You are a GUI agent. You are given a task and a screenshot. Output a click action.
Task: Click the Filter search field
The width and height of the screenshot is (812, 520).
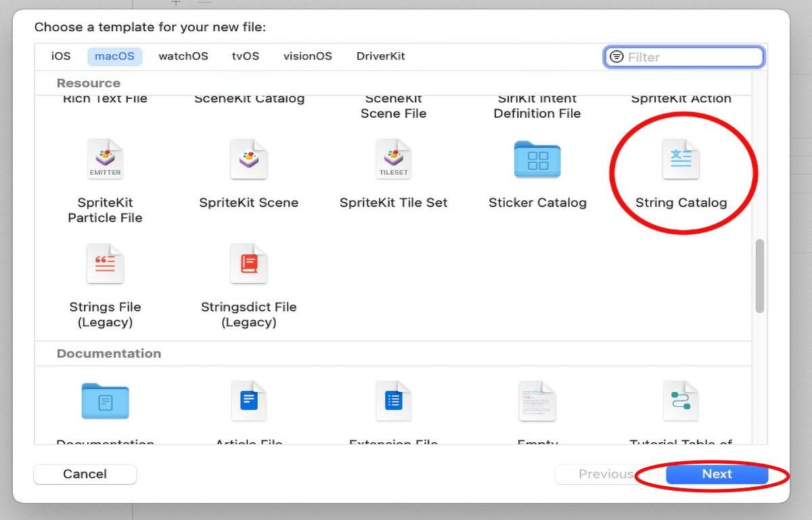tap(692, 57)
